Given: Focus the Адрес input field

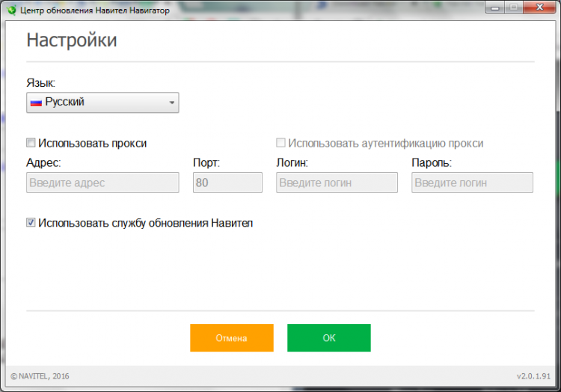Looking at the screenshot, I should [x=102, y=183].
